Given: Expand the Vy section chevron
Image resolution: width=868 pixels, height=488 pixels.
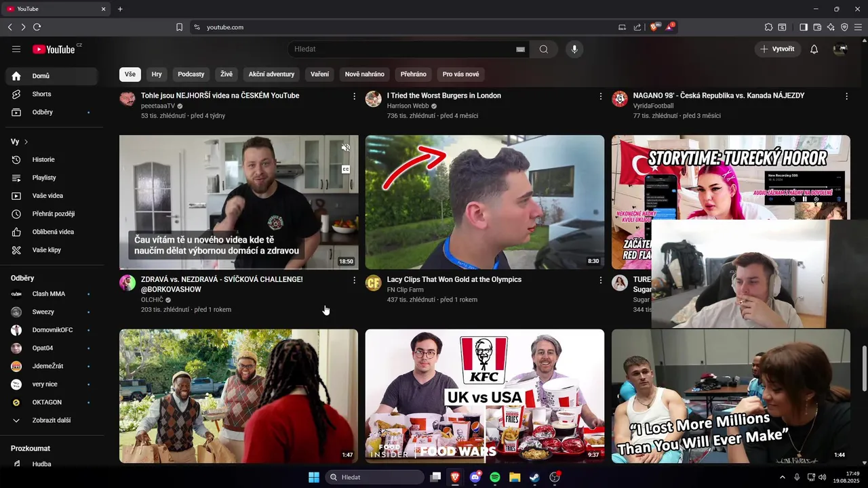Looking at the screenshot, I should pyautogui.click(x=26, y=142).
